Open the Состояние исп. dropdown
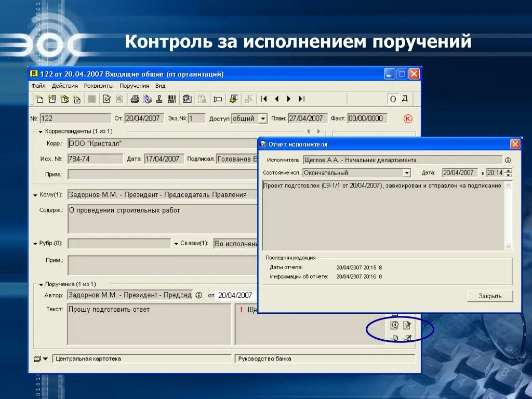532x399 pixels. (x=407, y=172)
